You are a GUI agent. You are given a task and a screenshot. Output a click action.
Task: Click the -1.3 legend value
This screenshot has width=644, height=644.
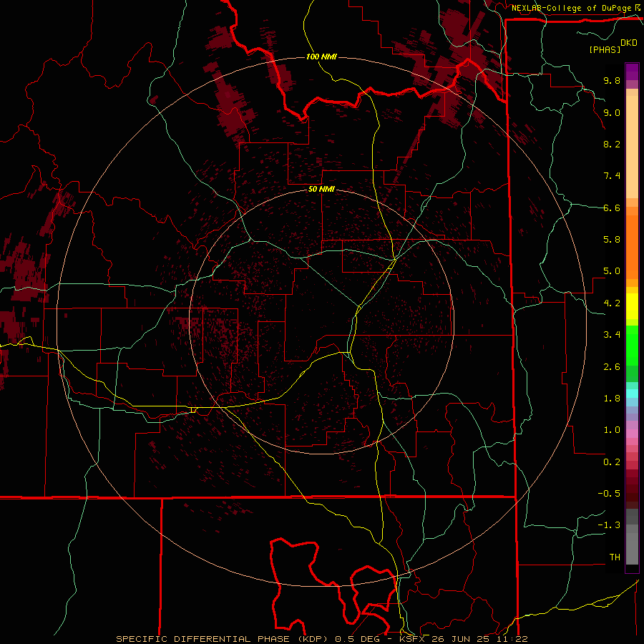click(609, 525)
